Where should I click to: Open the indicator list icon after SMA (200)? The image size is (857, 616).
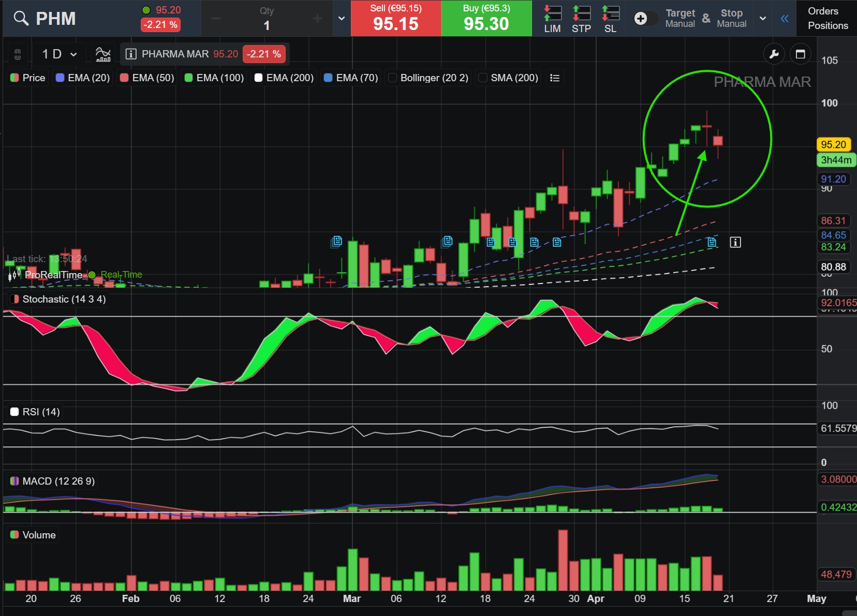point(555,78)
